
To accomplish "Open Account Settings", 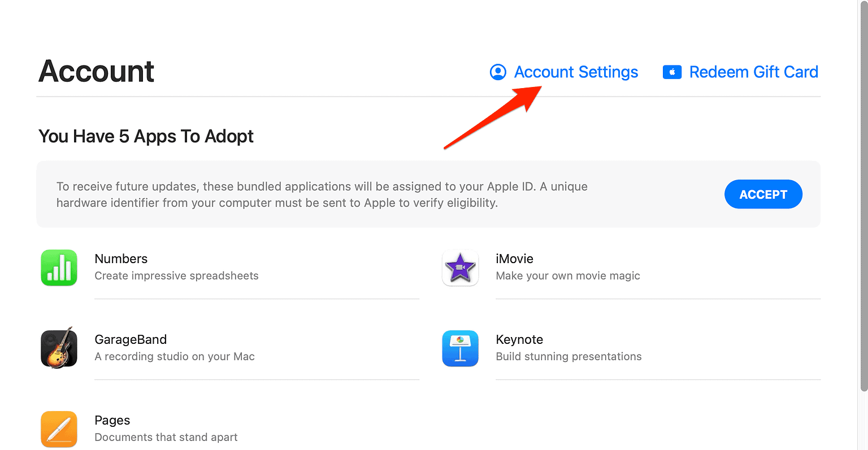I will click(576, 72).
